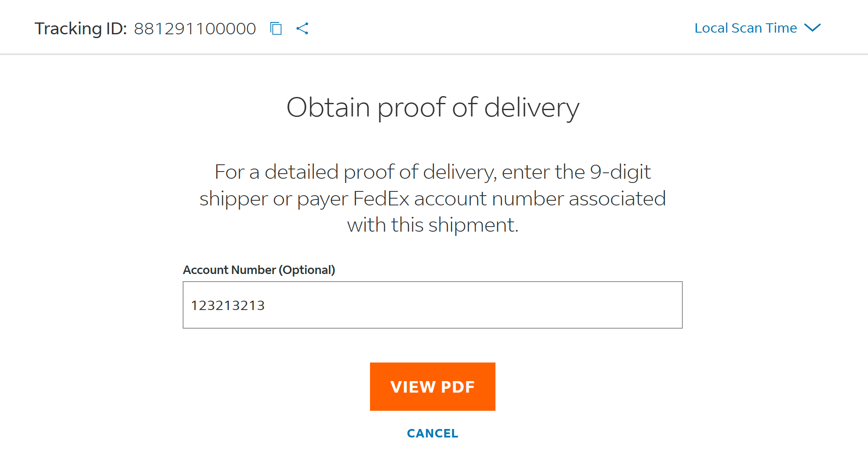Click the share tracking icon
868x465 pixels.
(302, 28)
